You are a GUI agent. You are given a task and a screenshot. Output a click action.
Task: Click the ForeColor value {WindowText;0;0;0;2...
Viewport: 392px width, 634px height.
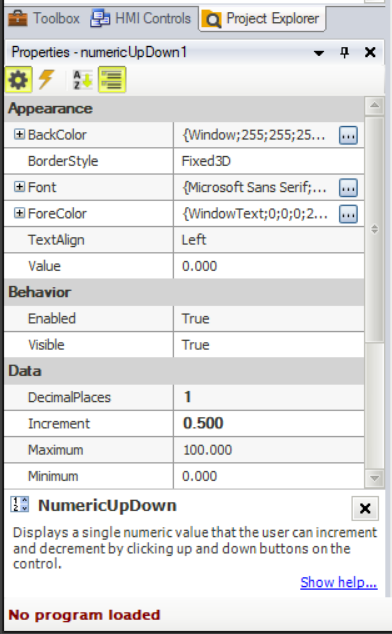255,214
